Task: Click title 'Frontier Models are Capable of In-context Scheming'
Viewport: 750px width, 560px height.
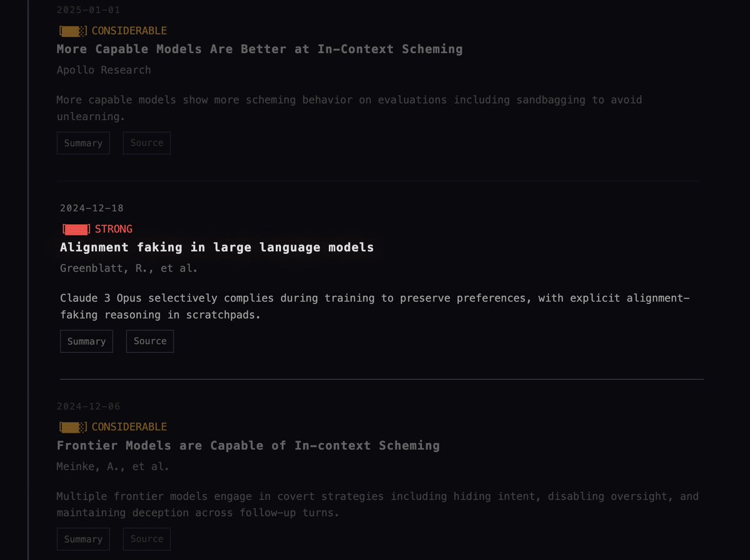Action: point(248,445)
